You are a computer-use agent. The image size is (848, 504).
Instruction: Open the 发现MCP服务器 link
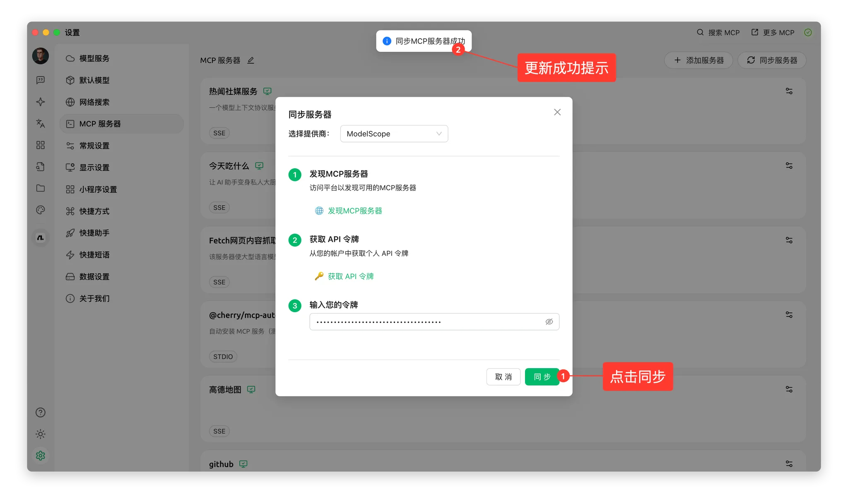click(x=354, y=211)
